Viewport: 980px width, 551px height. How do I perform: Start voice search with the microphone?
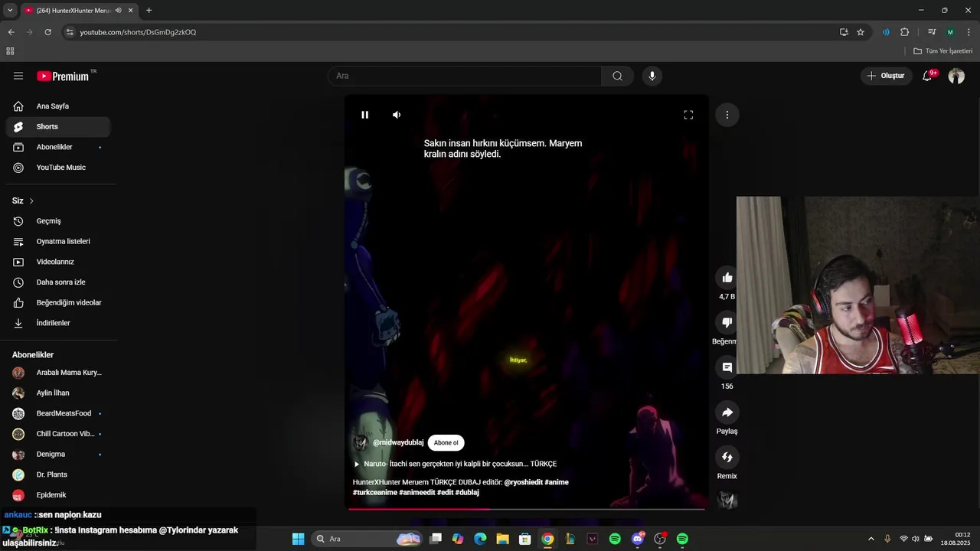click(652, 76)
